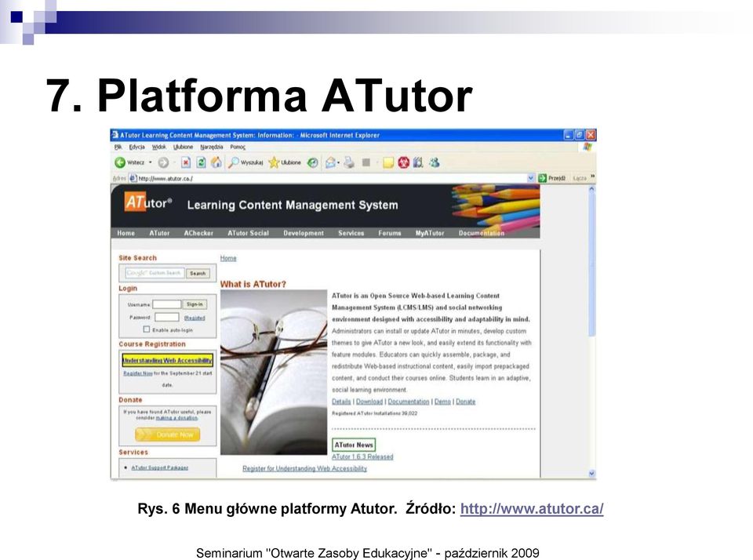Screen dimensions: 753x560
Task: Open the Back button history dropdown arrow
Action: click(x=151, y=163)
